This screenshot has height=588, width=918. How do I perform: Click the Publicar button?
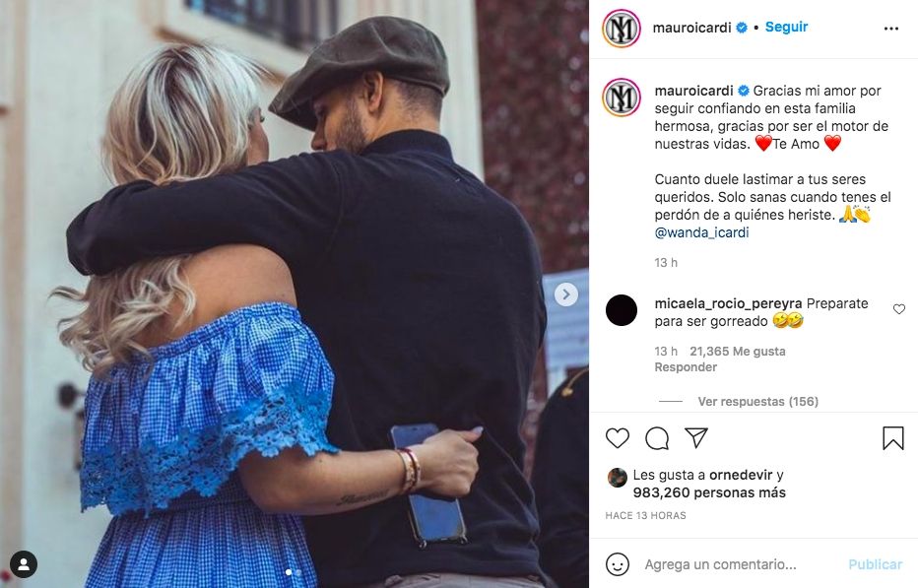876,564
